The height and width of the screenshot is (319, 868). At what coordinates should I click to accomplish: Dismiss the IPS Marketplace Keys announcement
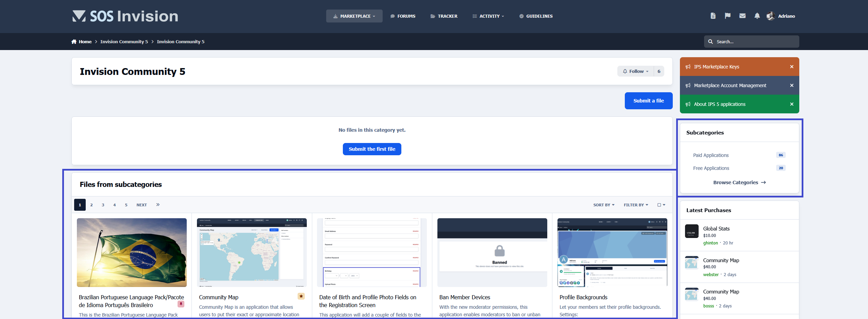pos(791,67)
